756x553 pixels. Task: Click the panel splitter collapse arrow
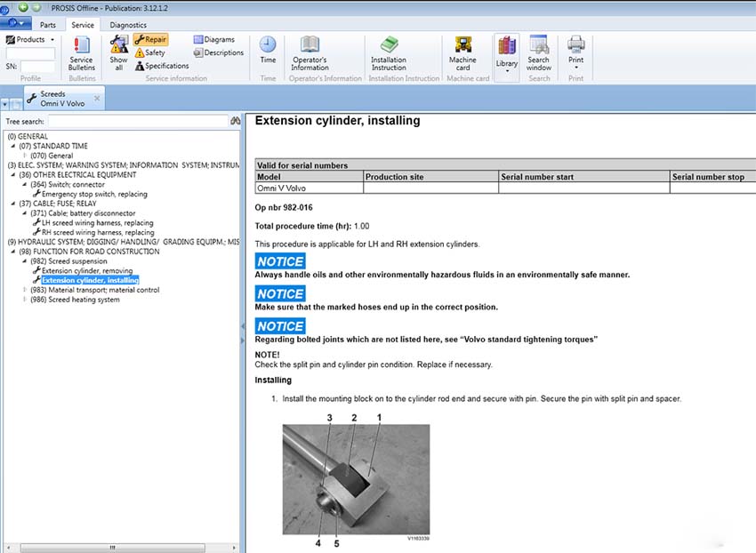pos(243,326)
